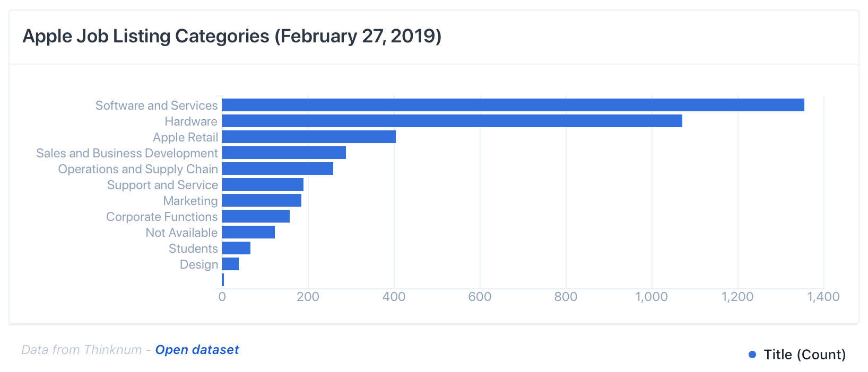Screen dimensions: 868x372
Task: Click the unlabeled smallest bar at bottom
Action: (223, 280)
